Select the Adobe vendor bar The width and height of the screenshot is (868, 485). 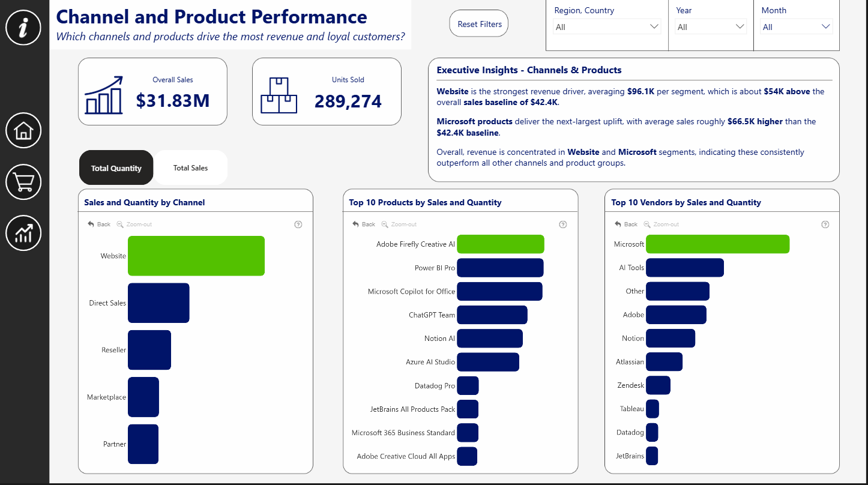[676, 315]
